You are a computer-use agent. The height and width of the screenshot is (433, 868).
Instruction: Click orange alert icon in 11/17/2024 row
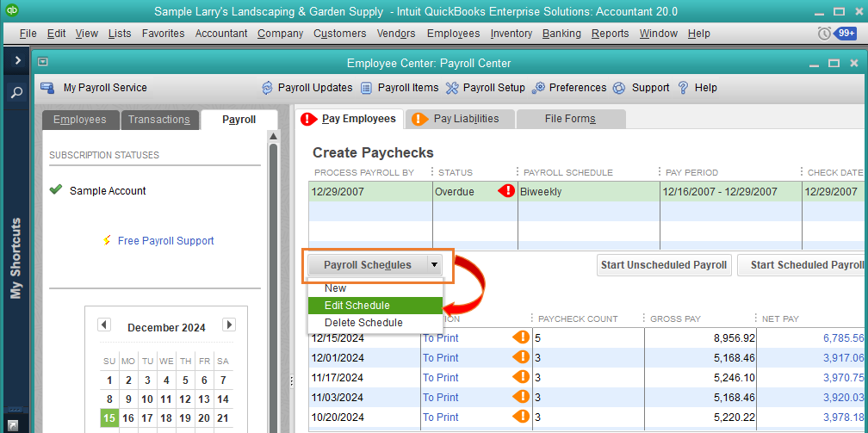(x=521, y=377)
